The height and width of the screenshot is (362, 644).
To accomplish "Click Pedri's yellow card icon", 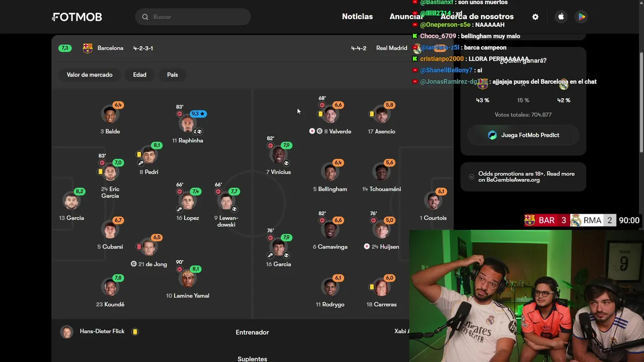I will (139, 154).
